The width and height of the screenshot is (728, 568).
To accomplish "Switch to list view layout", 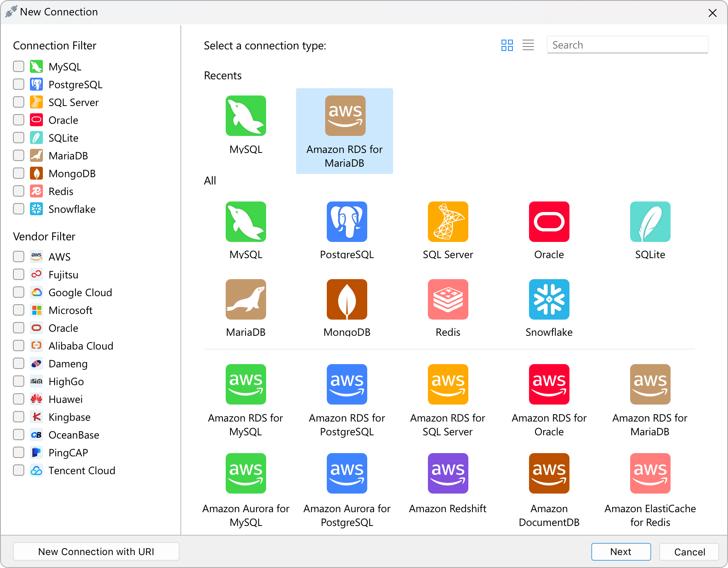I will 528,45.
